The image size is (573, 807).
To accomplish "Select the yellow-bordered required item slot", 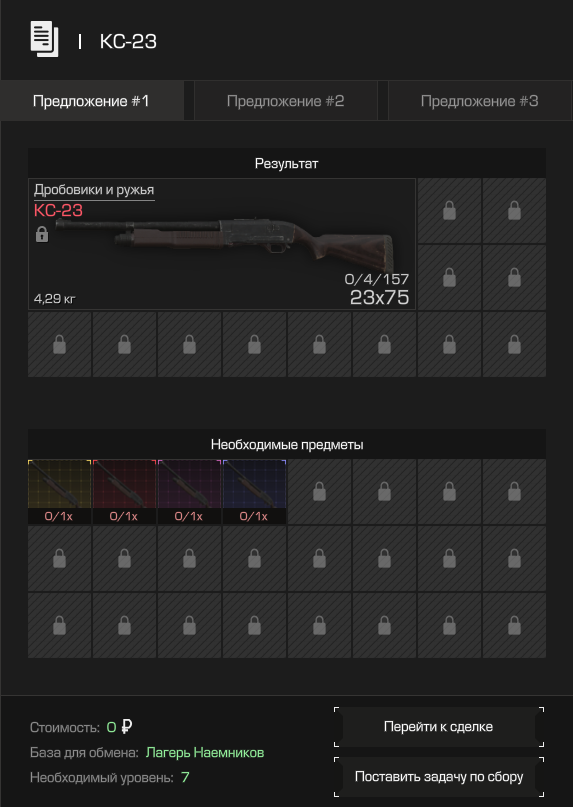I will (x=59, y=492).
